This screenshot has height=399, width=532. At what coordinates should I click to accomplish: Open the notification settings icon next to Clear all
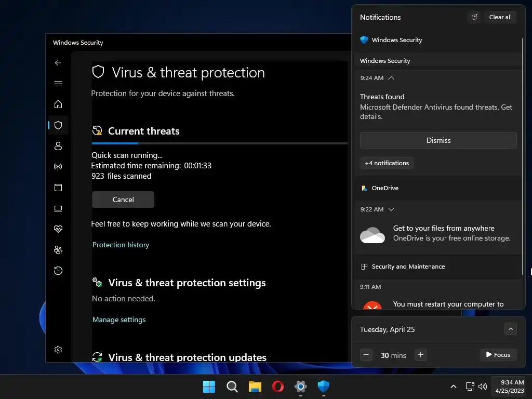[x=474, y=17]
